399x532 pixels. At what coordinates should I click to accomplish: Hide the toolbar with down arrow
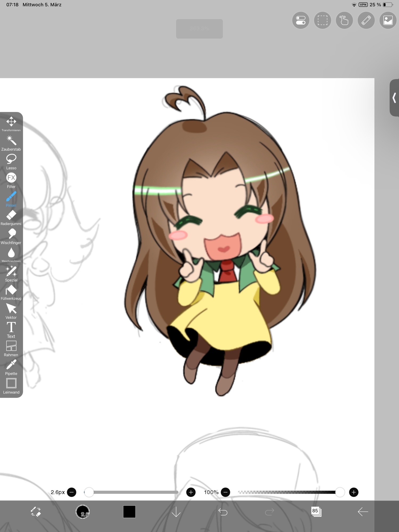176,512
